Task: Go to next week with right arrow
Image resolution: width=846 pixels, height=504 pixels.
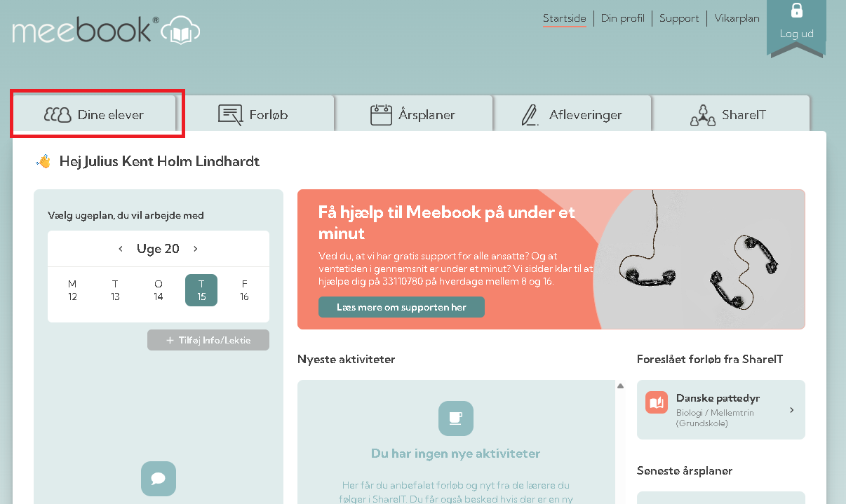Action: point(196,249)
